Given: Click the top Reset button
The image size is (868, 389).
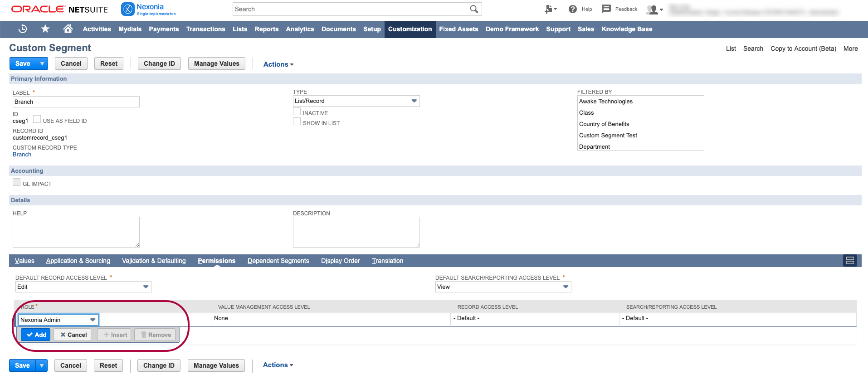Looking at the screenshot, I should click(x=109, y=63).
